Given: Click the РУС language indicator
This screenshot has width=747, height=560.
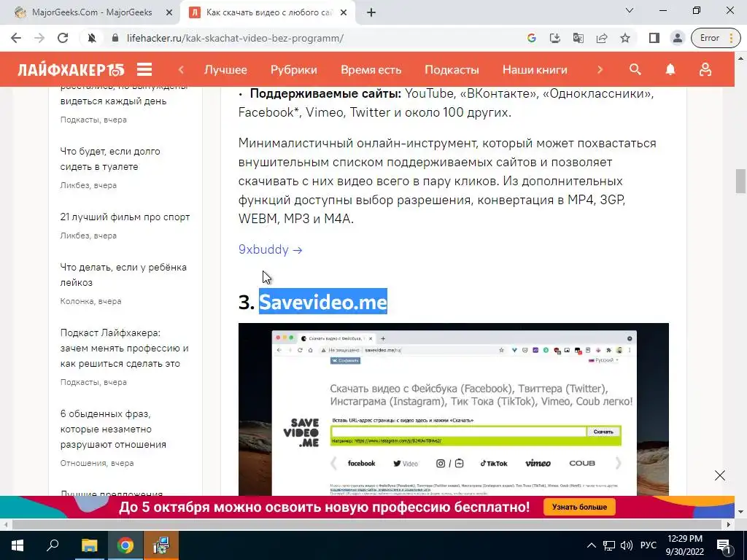Looking at the screenshot, I should 648,545.
